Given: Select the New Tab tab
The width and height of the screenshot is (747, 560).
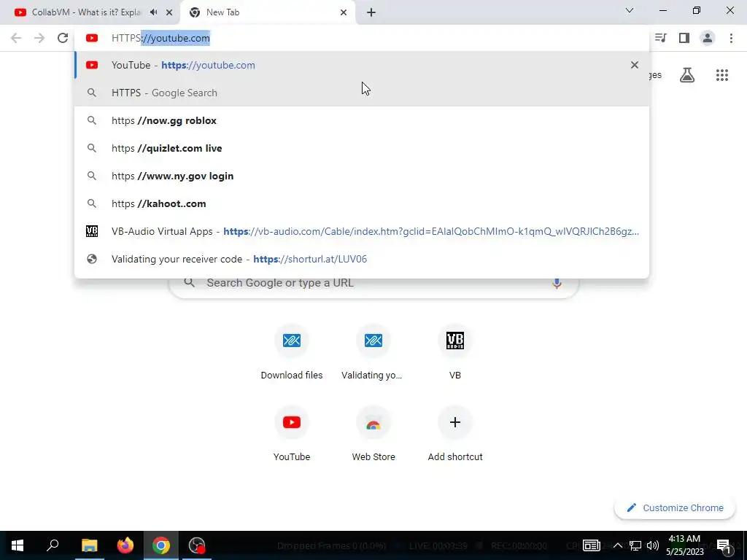Looking at the screenshot, I should click(x=268, y=12).
